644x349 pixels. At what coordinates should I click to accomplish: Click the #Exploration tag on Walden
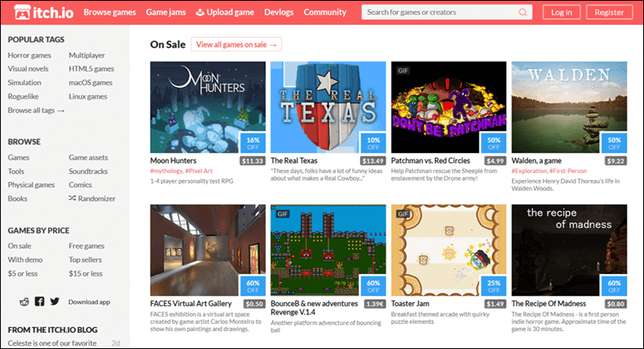coord(530,171)
